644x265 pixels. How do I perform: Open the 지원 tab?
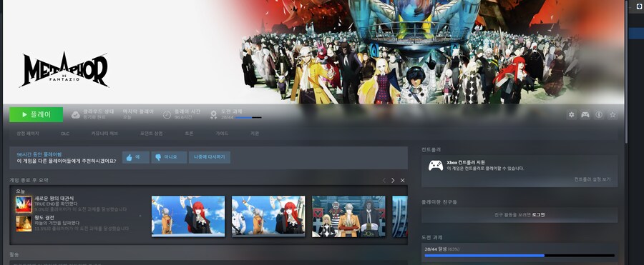[x=255, y=134]
